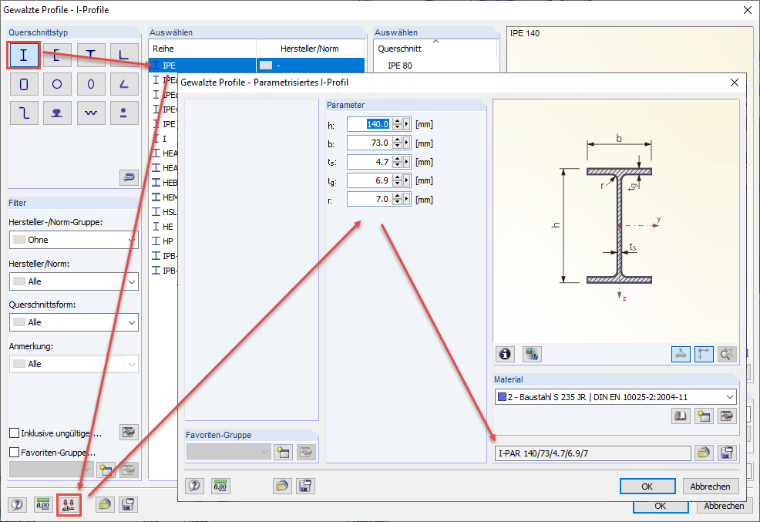Open material library book icon
760x522 pixels.
681,416
